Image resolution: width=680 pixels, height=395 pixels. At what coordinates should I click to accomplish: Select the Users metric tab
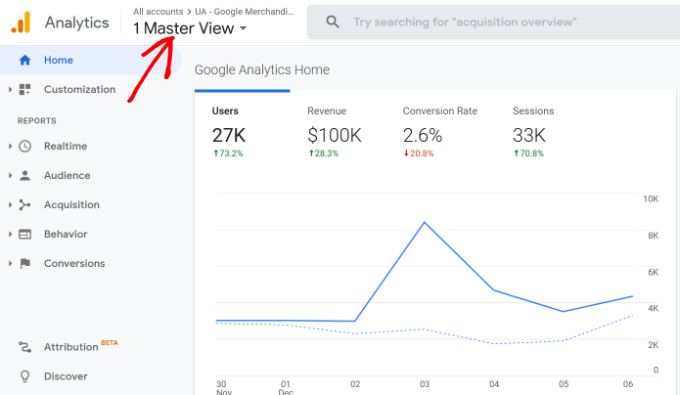tap(229, 132)
